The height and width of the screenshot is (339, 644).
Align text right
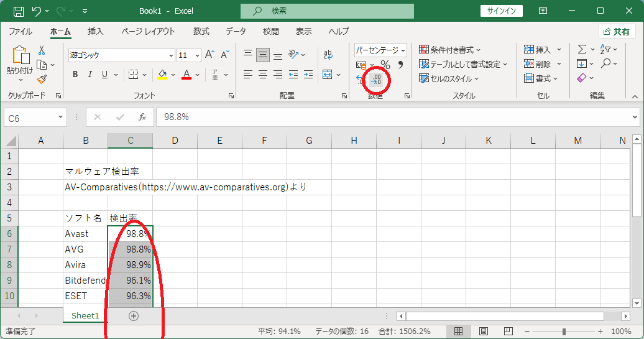(278, 75)
